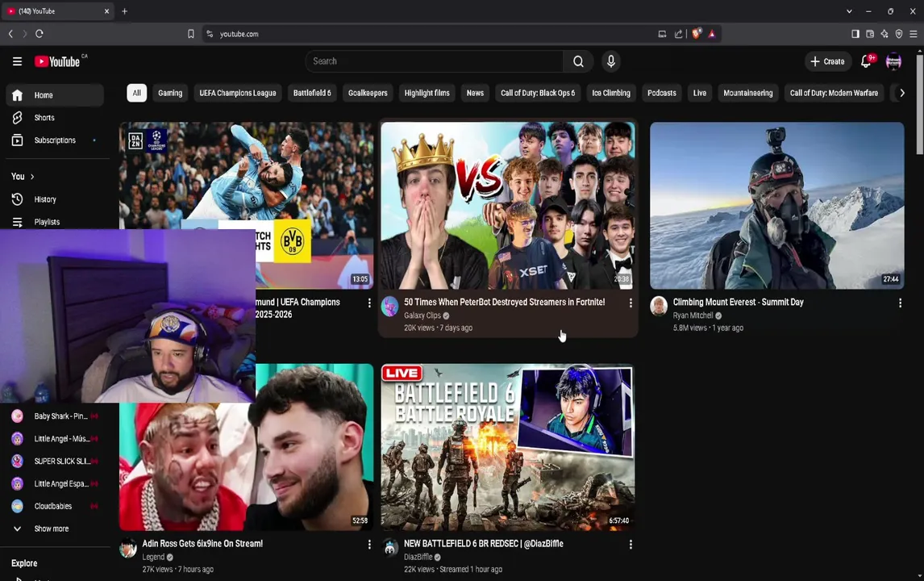Click the Create button

point(828,61)
